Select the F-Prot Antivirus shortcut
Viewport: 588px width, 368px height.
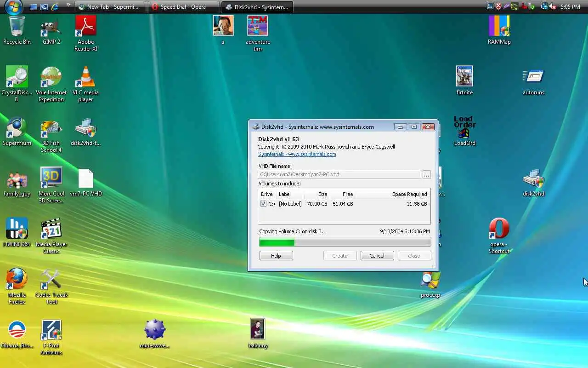(51, 337)
